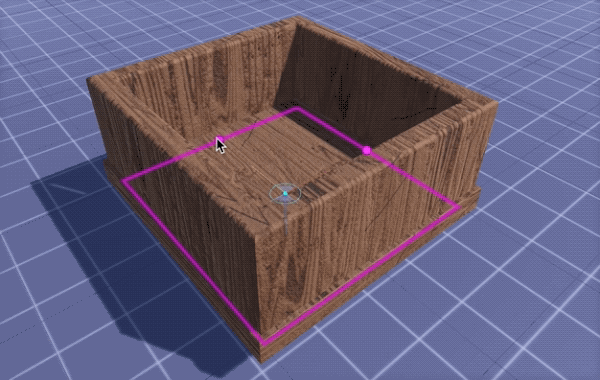Select the magenta square handle on the right edge
This screenshot has height=380, width=600.
pyautogui.click(x=367, y=150)
